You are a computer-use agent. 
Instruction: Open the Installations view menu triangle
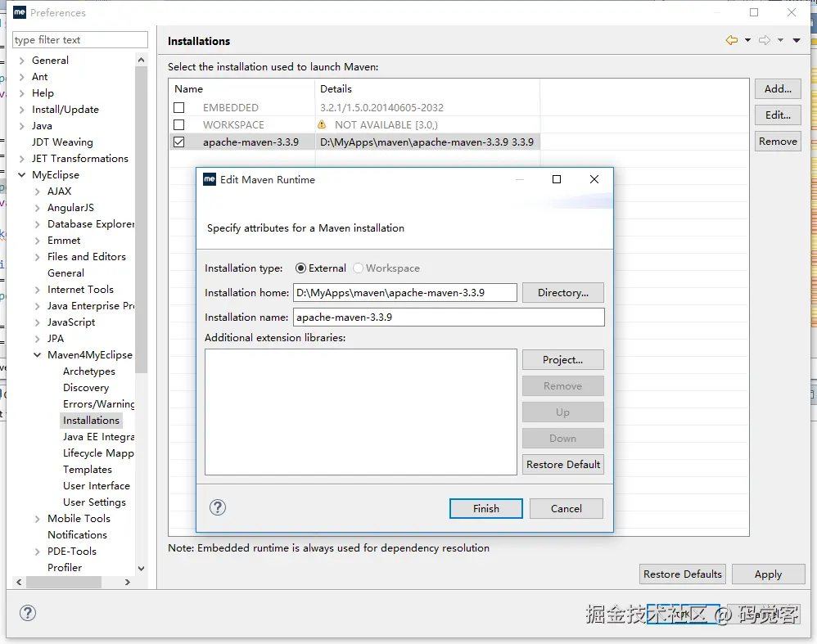(x=797, y=40)
